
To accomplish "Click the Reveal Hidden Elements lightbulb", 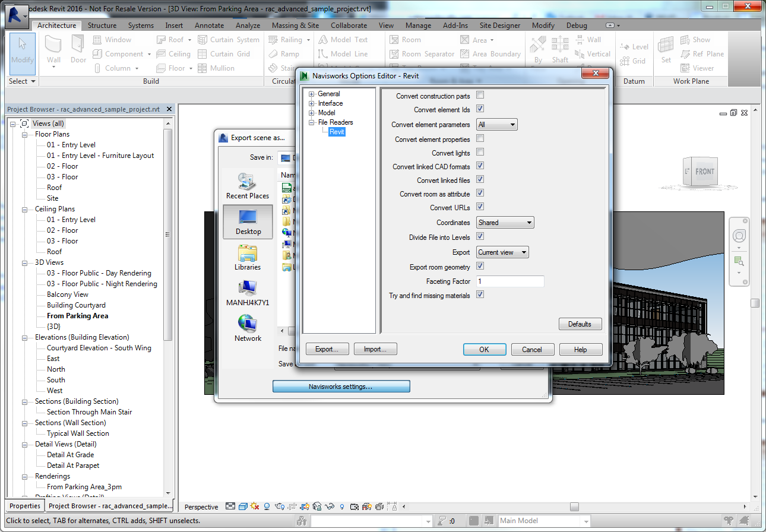I will [x=342, y=506].
